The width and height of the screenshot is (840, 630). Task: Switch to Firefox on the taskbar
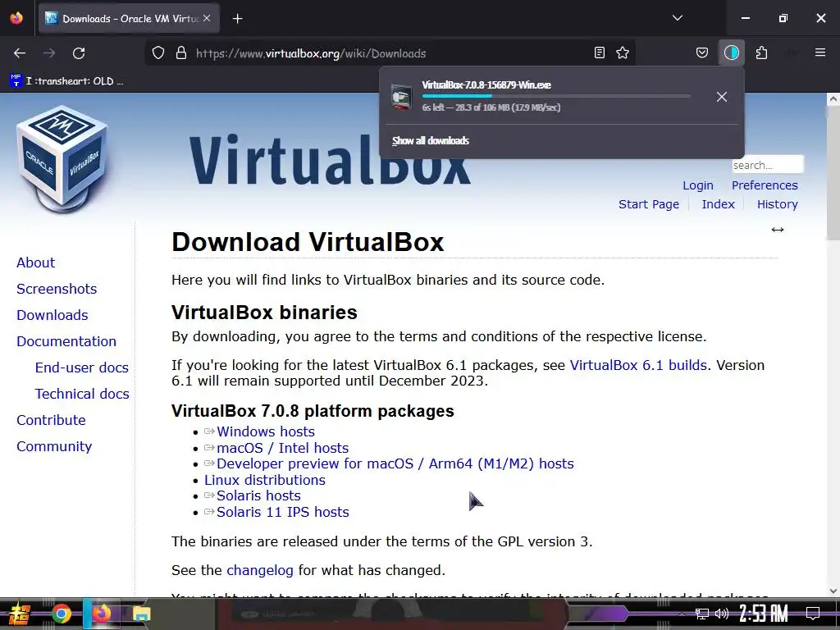coord(101,614)
